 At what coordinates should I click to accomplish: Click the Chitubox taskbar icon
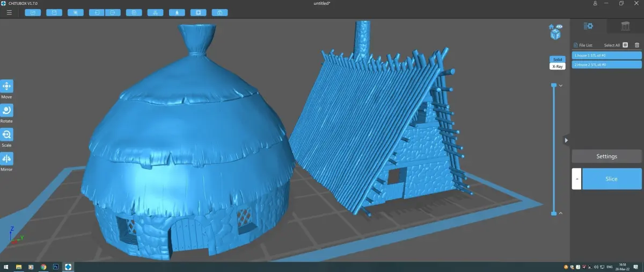tap(68, 267)
